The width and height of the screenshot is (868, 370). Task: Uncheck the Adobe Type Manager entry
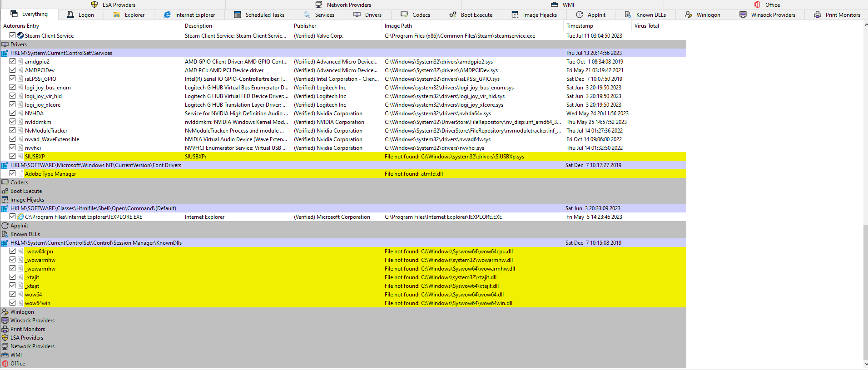tap(13, 173)
